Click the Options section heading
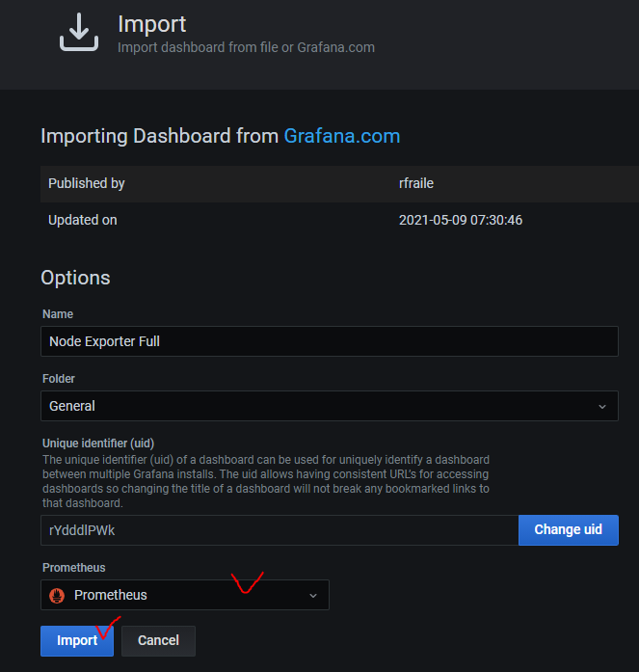Viewport: 639px width, 672px height. [x=75, y=278]
